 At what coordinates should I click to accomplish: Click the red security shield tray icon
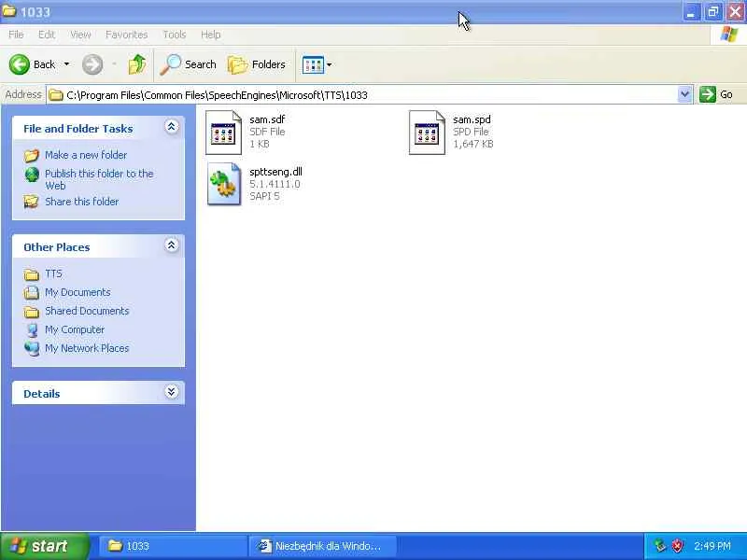(677, 546)
